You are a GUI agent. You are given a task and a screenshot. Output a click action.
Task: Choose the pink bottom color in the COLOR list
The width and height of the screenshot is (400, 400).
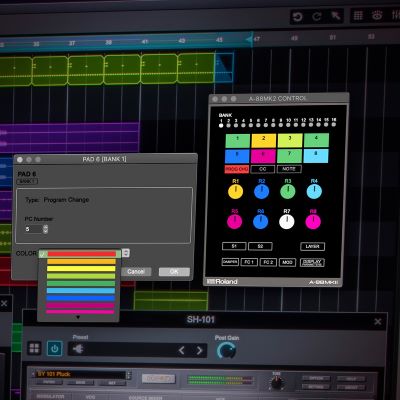pyautogui.click(x=80, y=312)
